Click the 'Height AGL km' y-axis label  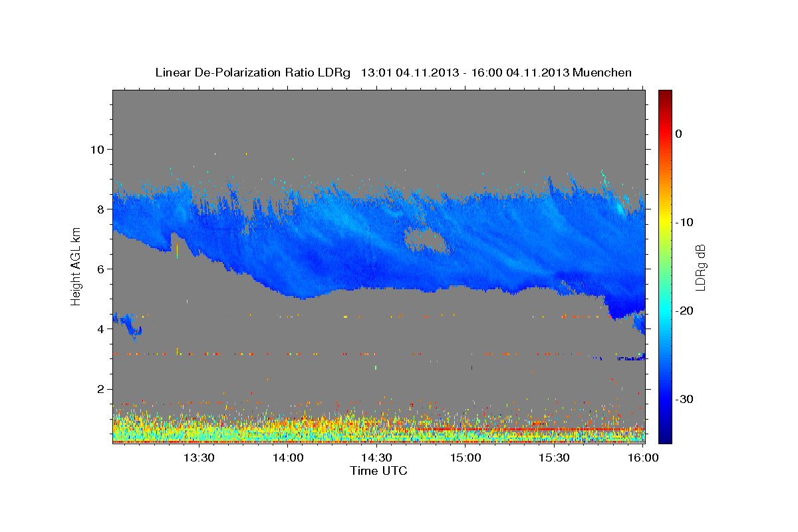click(76, 266)
